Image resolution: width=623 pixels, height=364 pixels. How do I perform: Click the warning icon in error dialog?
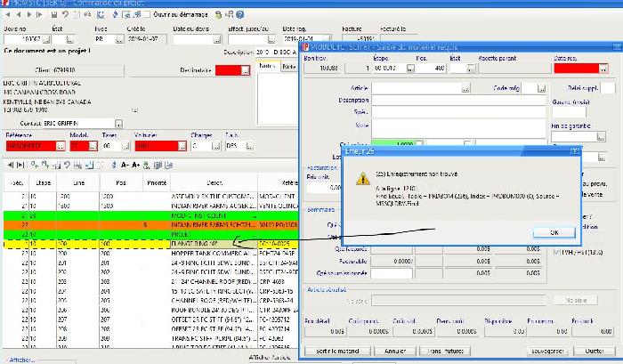[363, 178]
